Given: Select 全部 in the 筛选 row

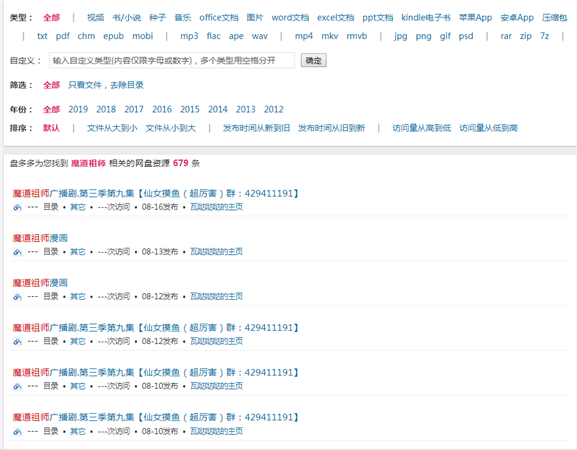Looking at the screenshot, I should (52, 85).
